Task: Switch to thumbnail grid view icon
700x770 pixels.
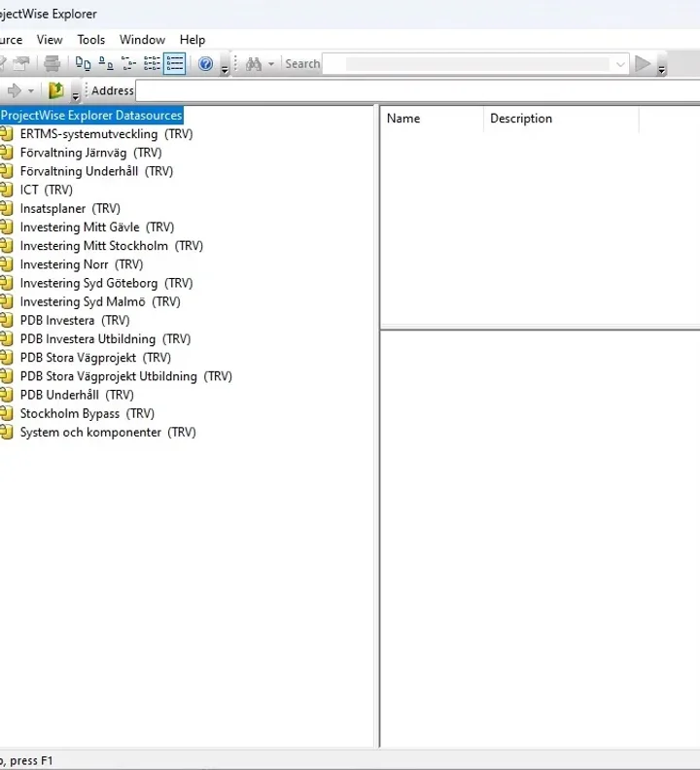Action: point(152,64)
